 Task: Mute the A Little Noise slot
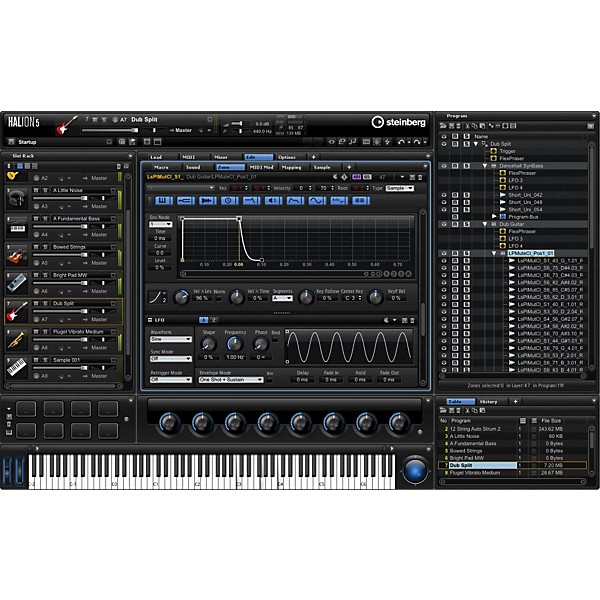36,190
